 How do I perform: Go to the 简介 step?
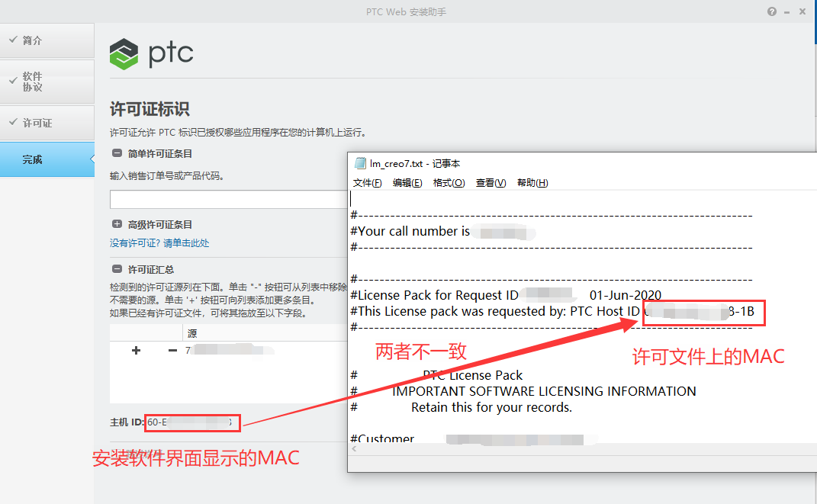point(47,40)
